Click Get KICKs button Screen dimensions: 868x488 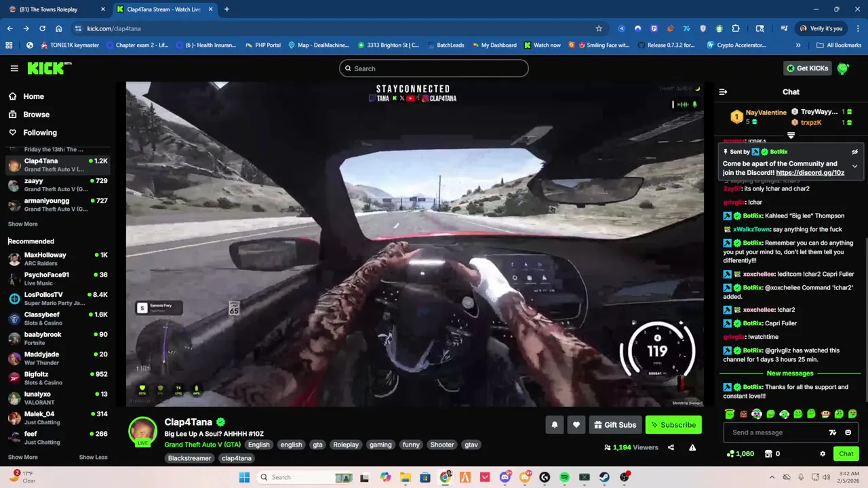coord(807,68)
